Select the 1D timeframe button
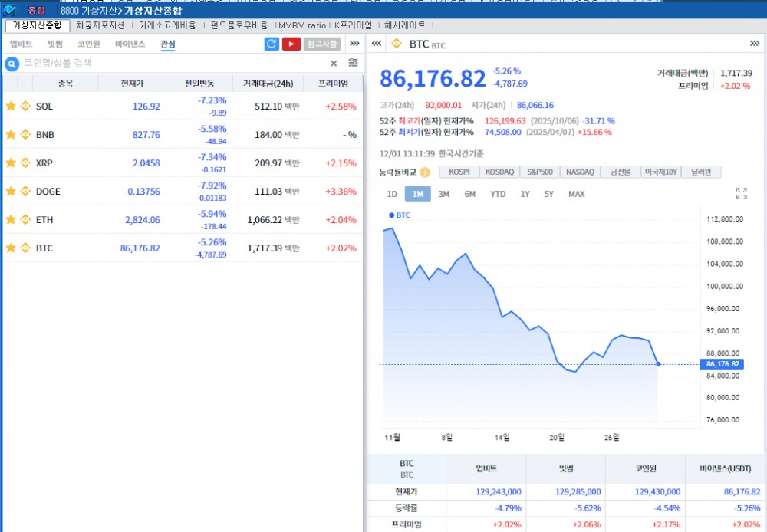The width and height of the screenshot is (767, 532). point(392,195)
